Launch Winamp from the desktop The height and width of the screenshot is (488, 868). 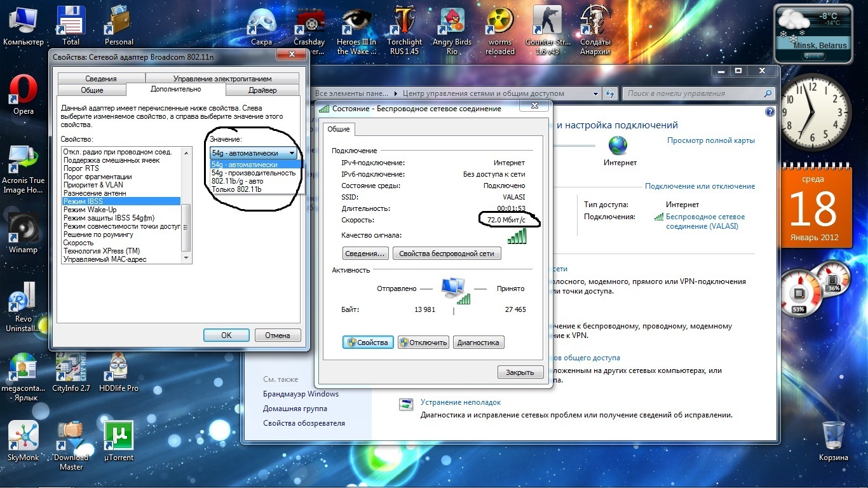[23, 229]
